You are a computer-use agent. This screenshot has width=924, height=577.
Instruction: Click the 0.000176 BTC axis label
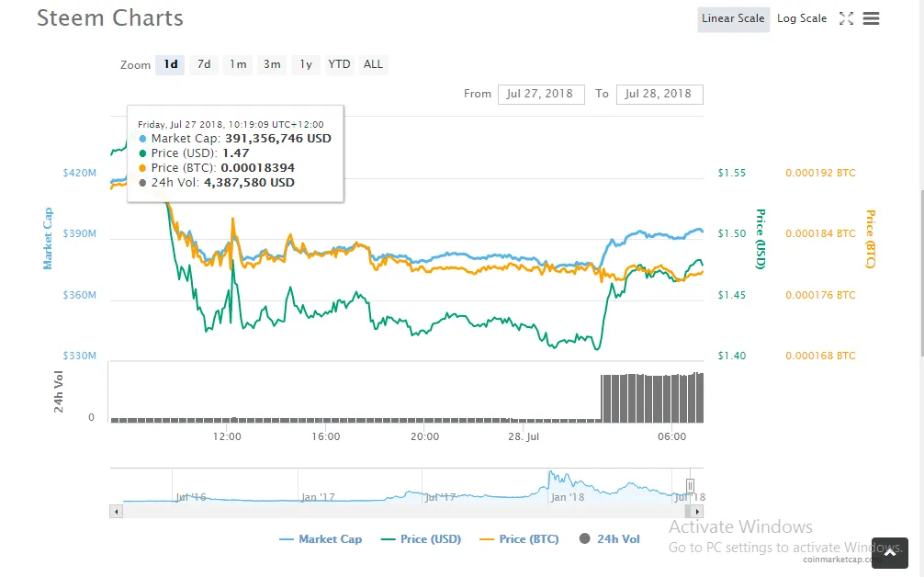coord(820,295)
